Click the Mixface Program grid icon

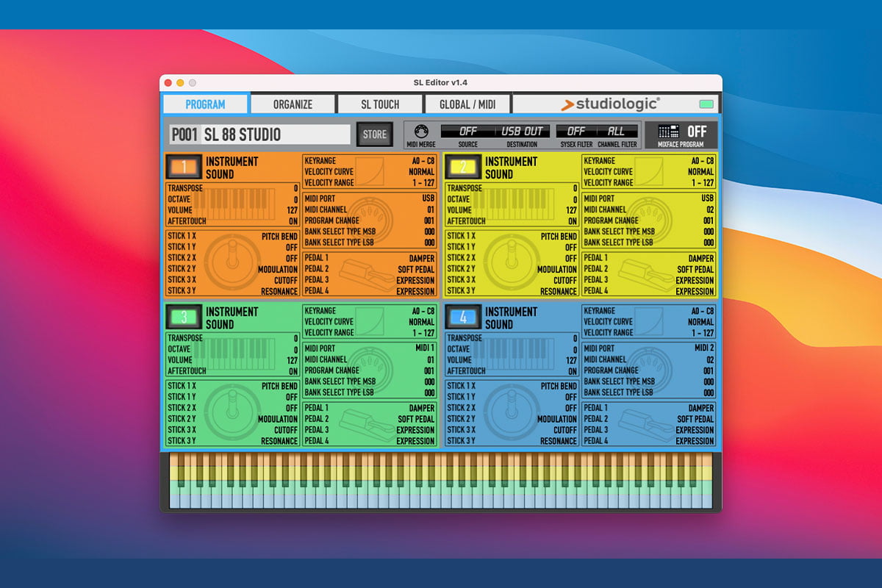[669, 132]
